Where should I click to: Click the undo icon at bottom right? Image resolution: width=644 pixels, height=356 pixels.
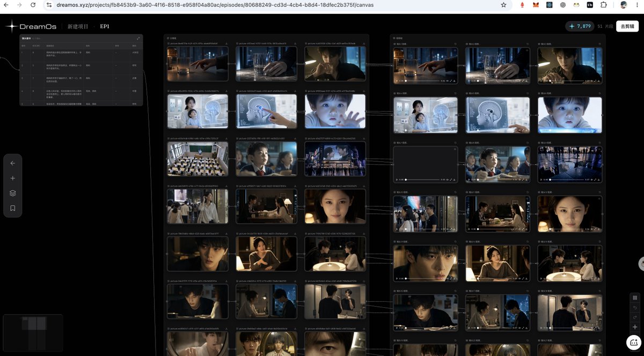coord(635,307)
